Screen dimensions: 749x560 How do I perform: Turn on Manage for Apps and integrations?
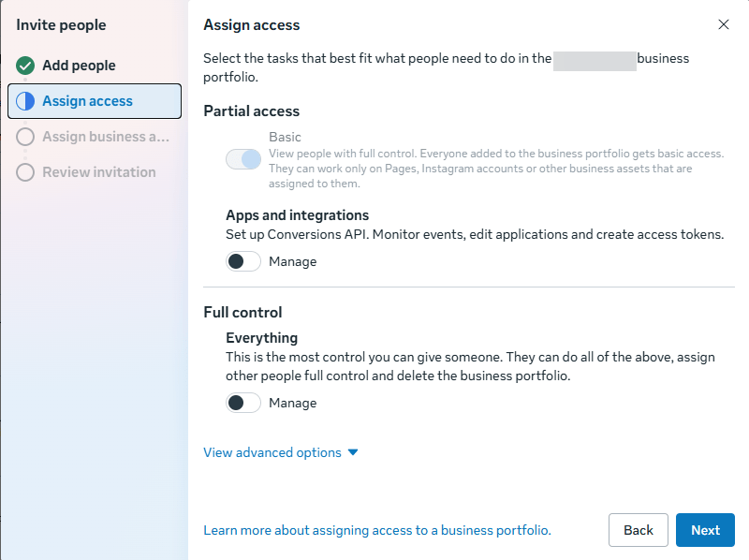coord(242,261)
